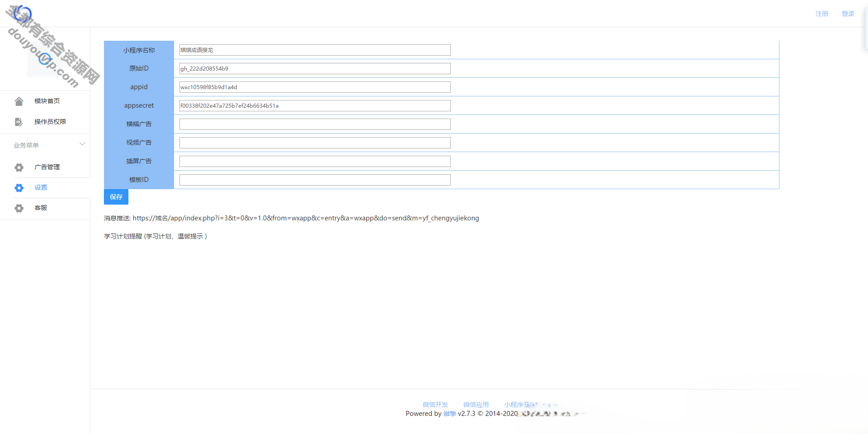
Task: Click the 插屏广告 label cell
Action: 139,161
